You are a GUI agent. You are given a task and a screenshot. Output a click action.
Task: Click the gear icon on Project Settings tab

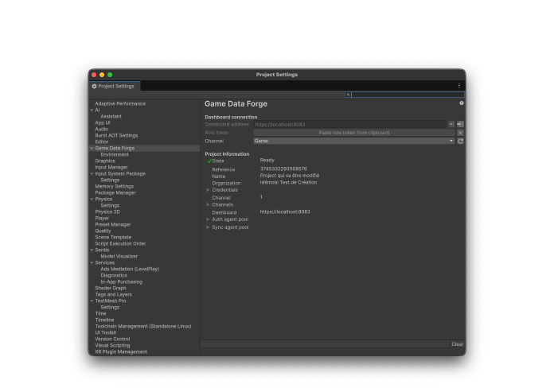pyautogui.click(x=94, y=86)
